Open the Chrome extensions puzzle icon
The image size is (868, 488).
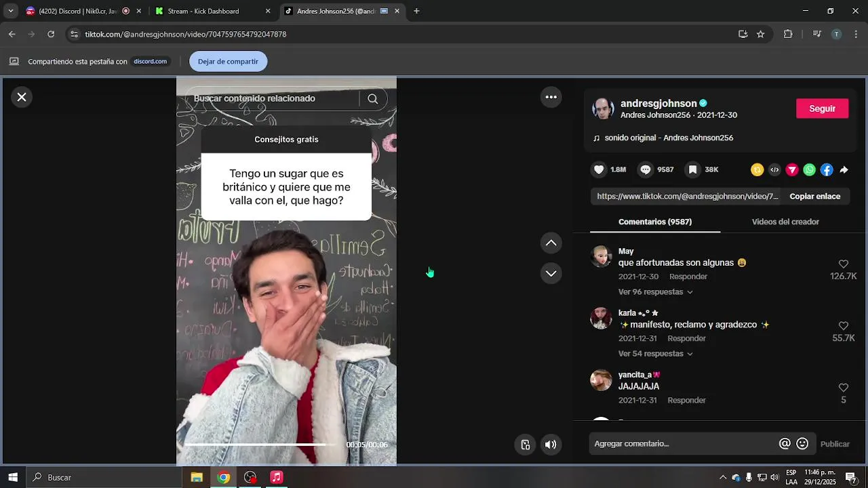click(x=788, y=34)
